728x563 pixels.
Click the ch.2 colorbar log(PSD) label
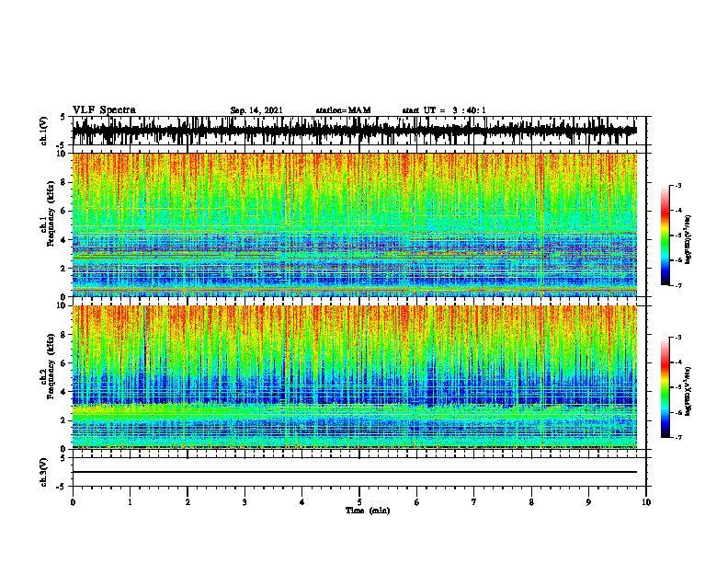coord(689,390)
